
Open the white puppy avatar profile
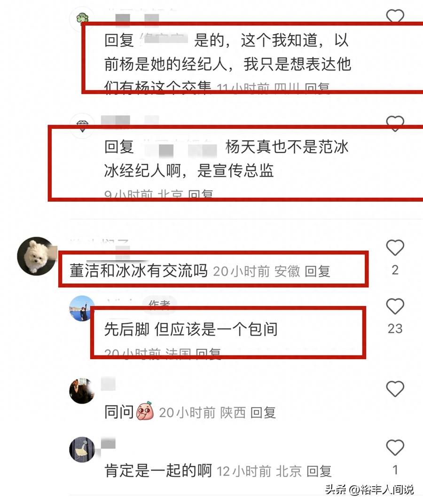click(36, 256)
